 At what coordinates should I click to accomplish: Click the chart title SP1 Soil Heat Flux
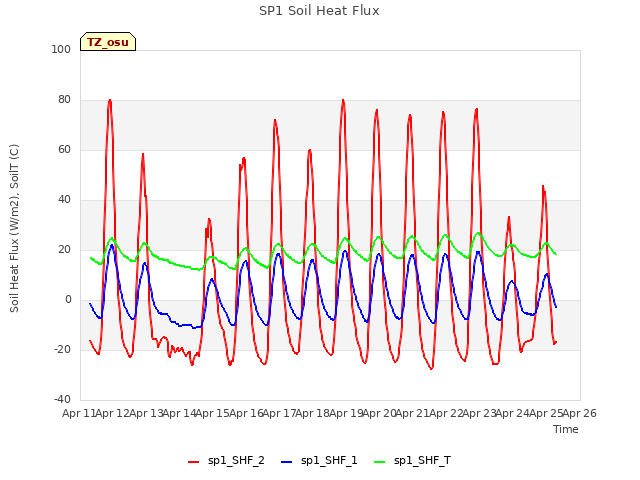(319, 11)
